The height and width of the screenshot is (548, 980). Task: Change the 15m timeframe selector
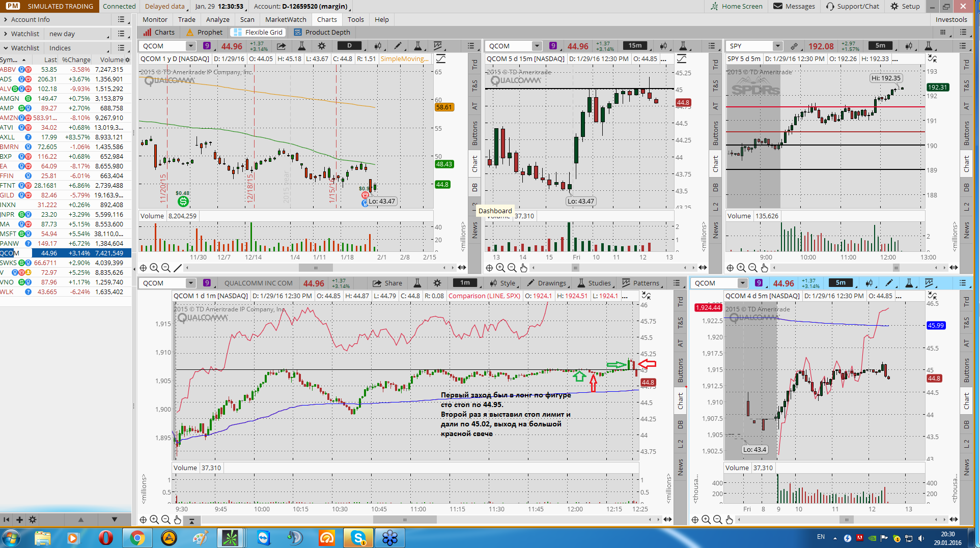(635, 46)
